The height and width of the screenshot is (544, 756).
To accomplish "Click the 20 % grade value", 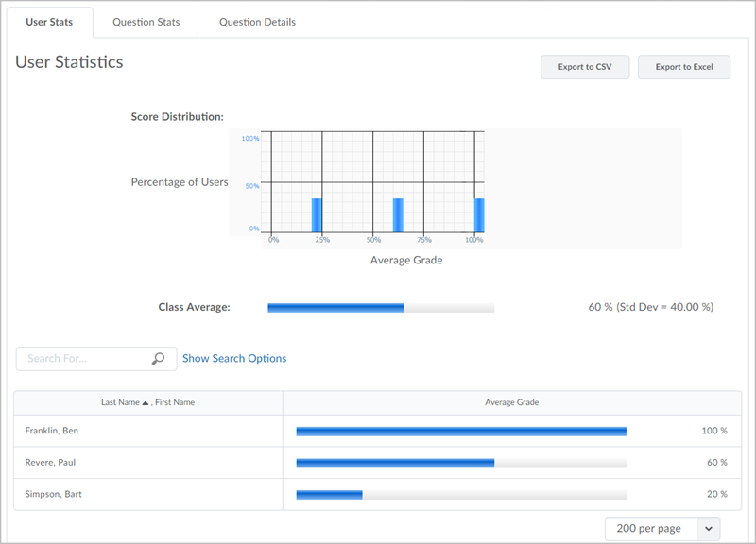I will 717,494.
